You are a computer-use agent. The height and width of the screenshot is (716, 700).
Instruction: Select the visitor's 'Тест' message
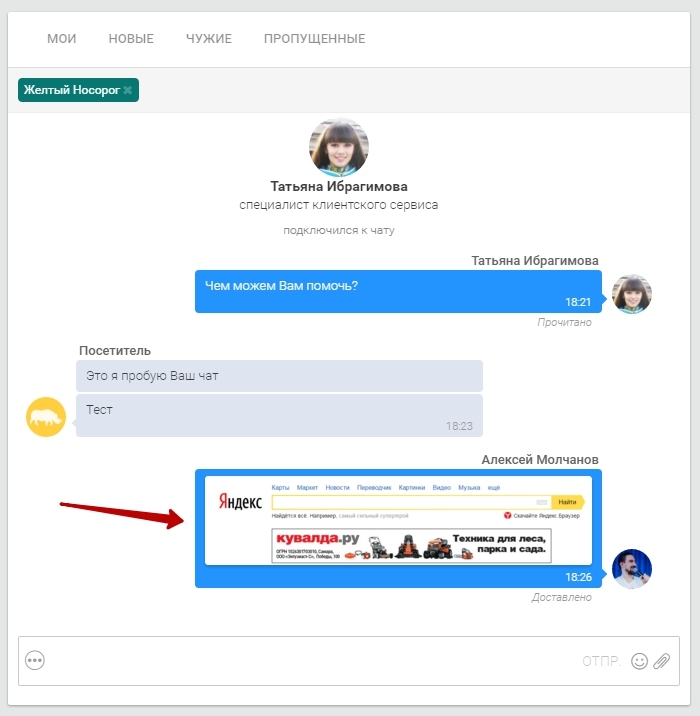pos(279,416)
